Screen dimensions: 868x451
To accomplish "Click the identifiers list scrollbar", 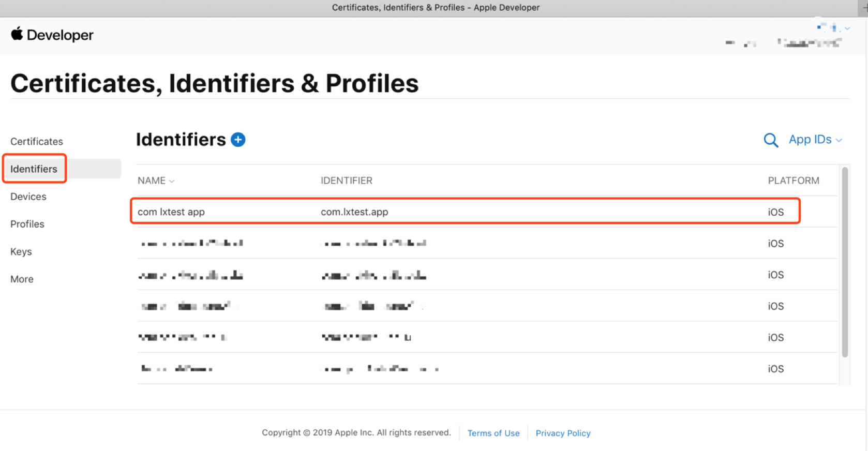I will click(x=845, y=262).
